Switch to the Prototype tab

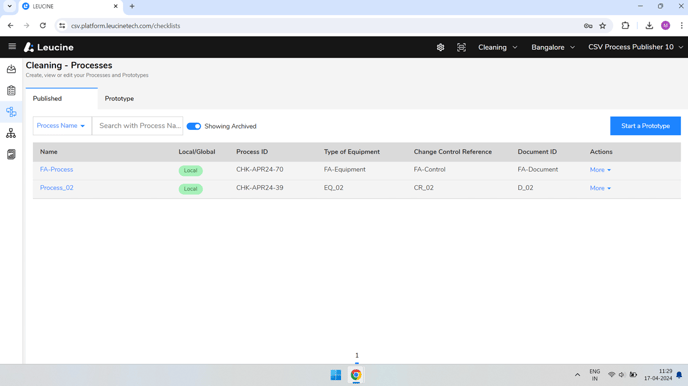(119, 99)
